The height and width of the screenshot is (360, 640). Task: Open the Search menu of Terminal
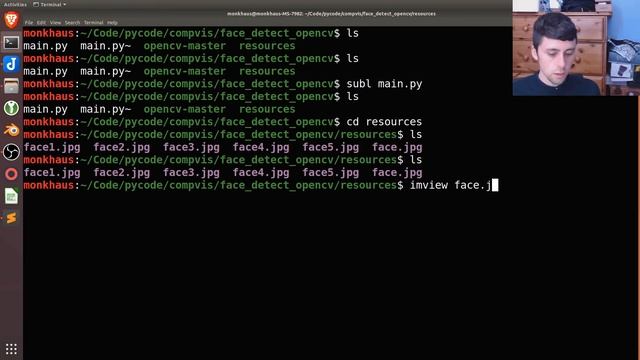[x=72, y=22]
